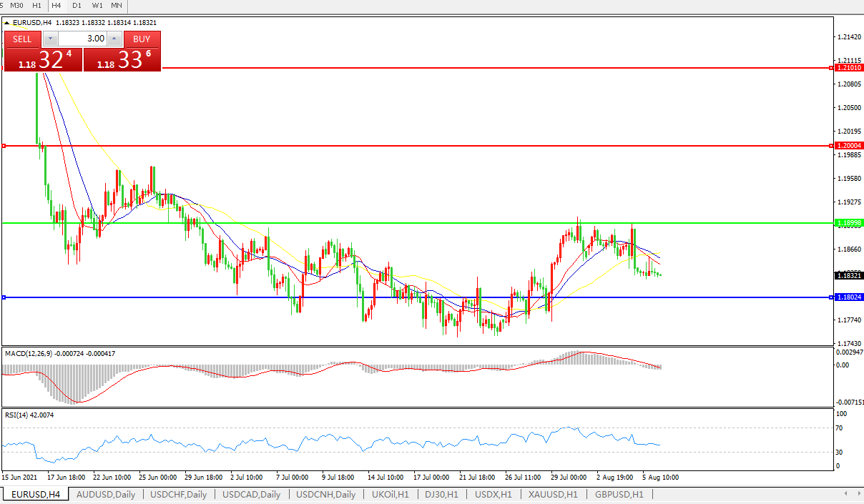Collapse the one-click trading panel triangle
The image size is (864, 504).
click(7, 23)
